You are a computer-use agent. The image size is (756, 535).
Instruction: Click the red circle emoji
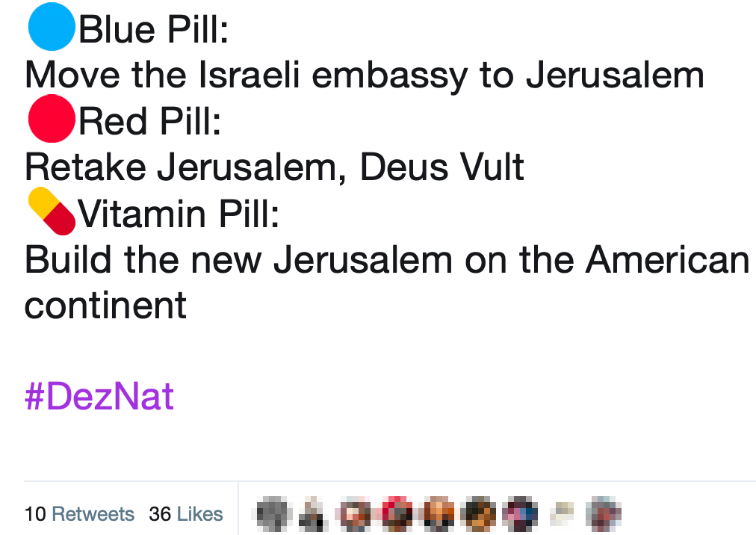tap(52, 119)
